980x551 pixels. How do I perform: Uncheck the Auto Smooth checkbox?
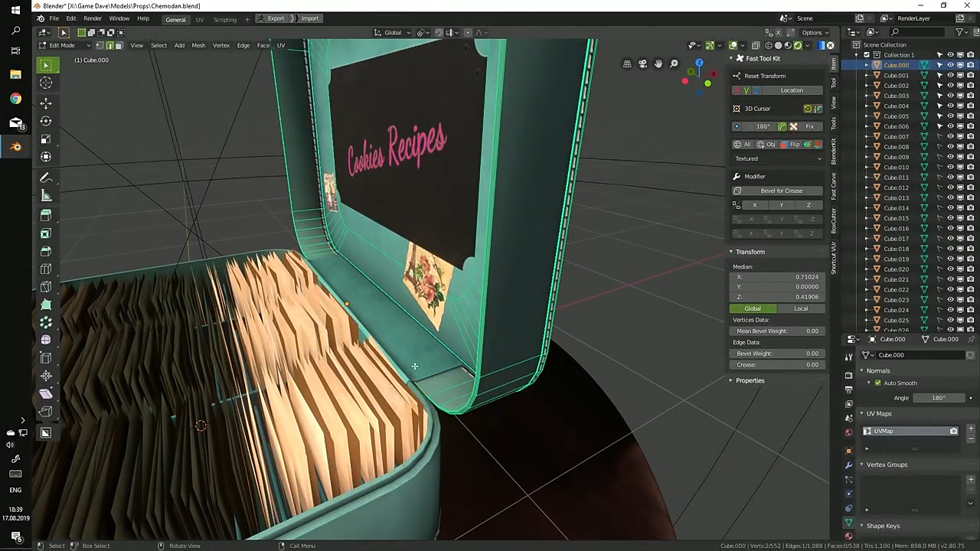click(877, 383)
